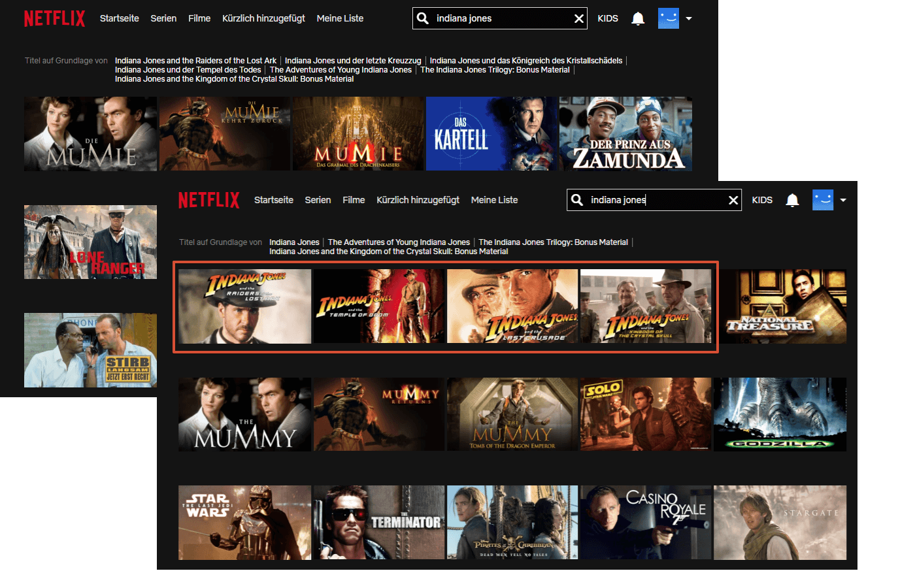Open Indiana Jones Trilogy: Bonus Material link in front window

point(553,242)
